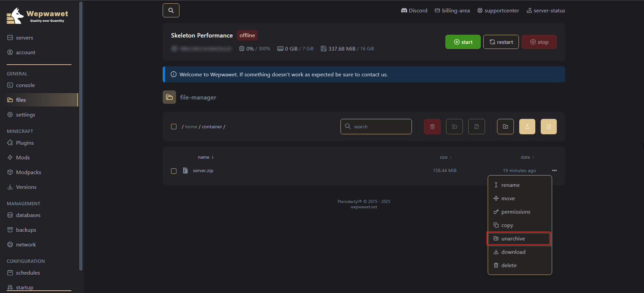Choose rename from the context menu
644x293 pixels.
[x=520, y=185]
